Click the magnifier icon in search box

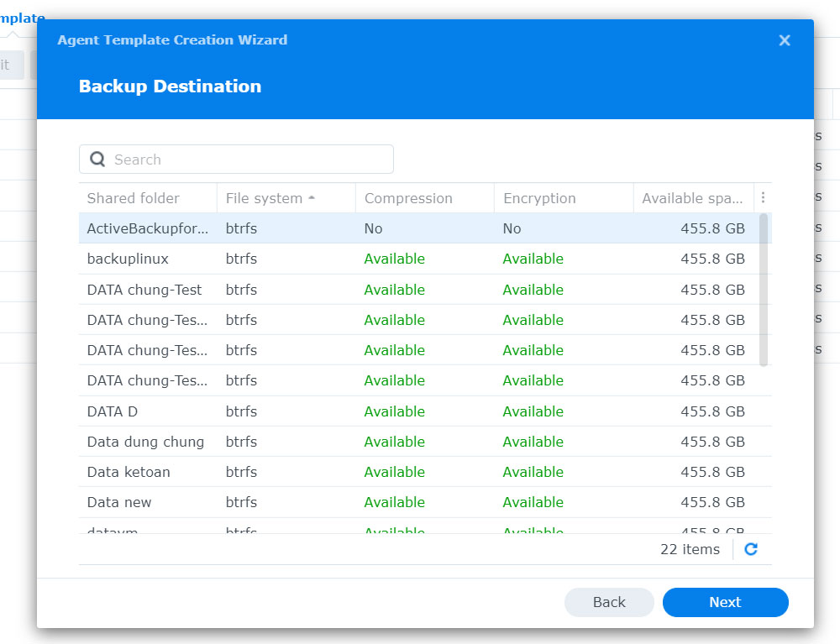pos(97,159)
